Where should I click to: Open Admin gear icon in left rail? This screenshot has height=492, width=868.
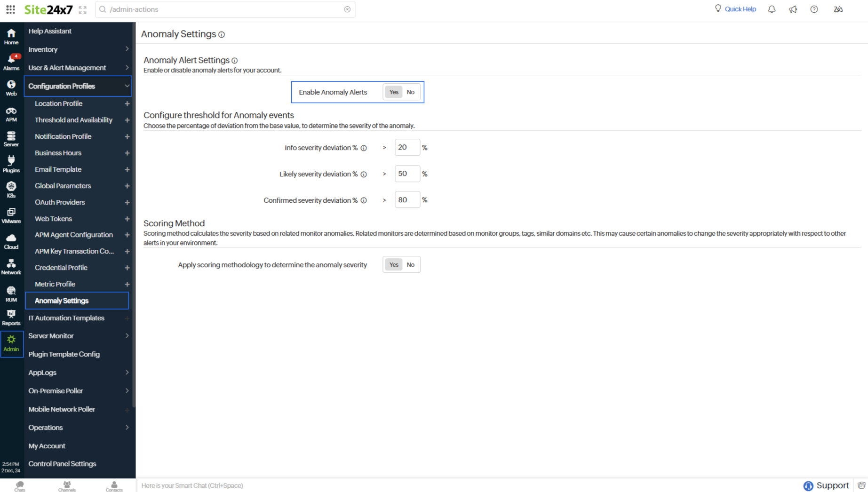coord(11,344)
